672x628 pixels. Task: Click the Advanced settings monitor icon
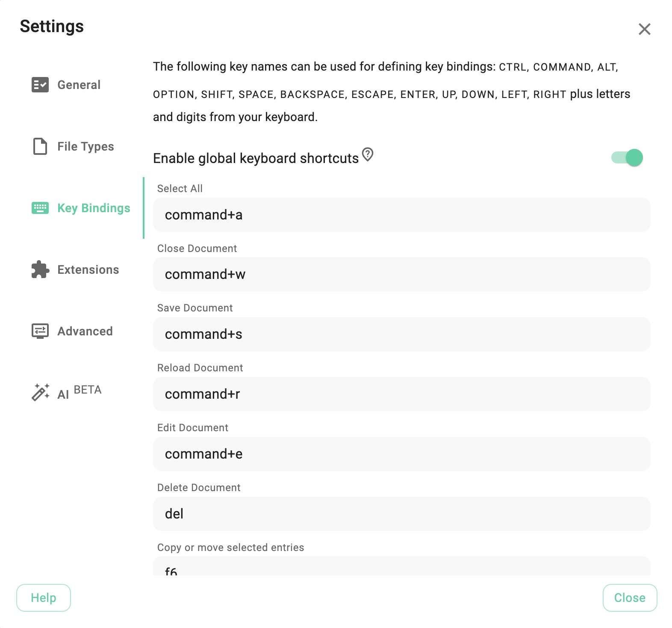tap(40, 331)
